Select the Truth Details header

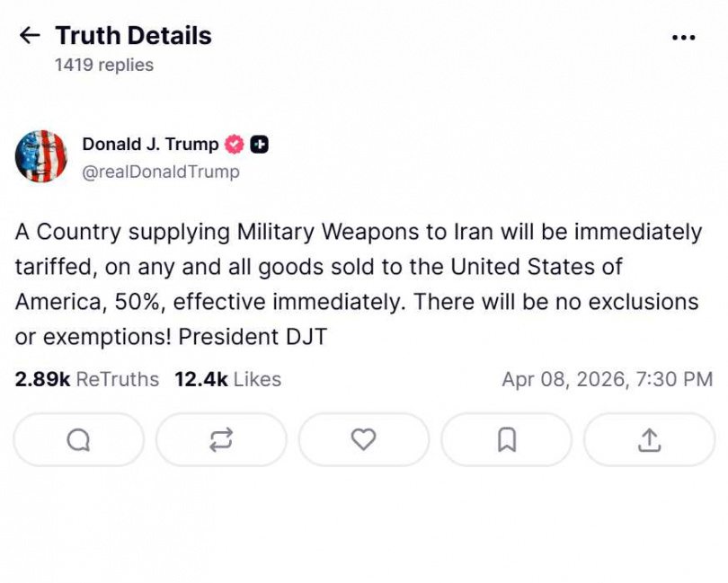coord(133,35)
